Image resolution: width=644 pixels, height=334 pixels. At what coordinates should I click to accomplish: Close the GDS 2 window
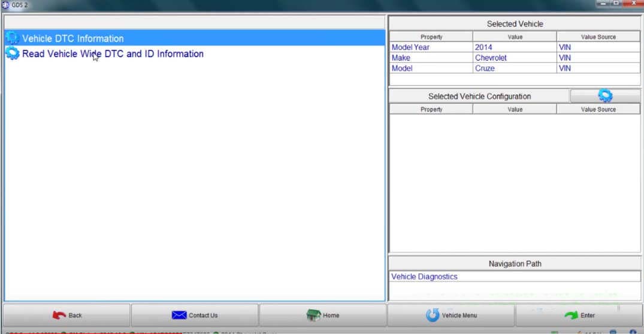pos(633,3)
